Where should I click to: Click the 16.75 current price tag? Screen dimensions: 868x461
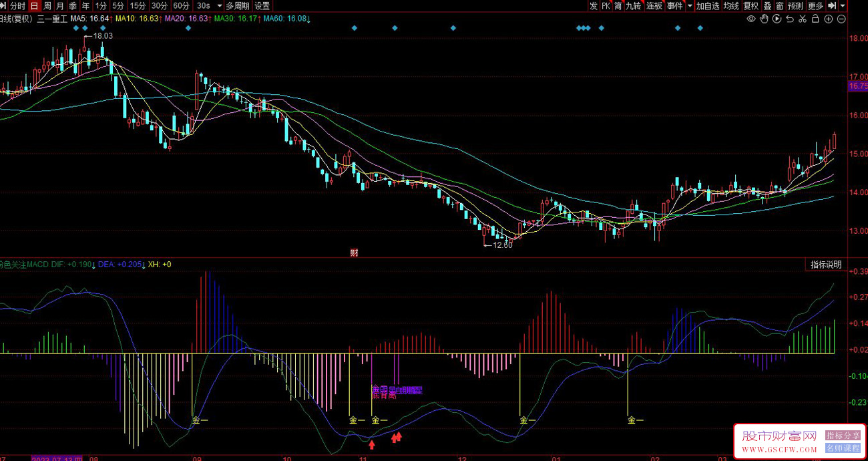point(857,86)
